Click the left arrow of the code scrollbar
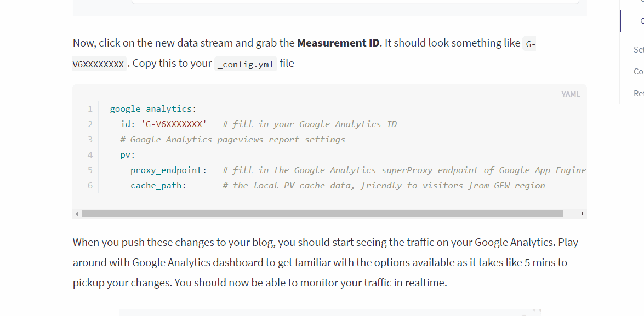644x316 pixels. pos(77,214)
